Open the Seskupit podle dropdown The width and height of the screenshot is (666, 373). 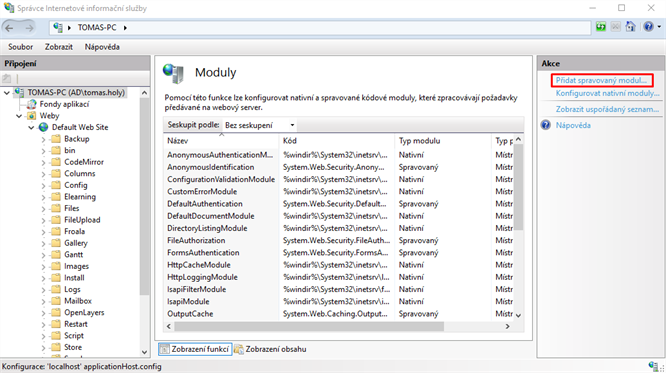[x=259, y=125]
